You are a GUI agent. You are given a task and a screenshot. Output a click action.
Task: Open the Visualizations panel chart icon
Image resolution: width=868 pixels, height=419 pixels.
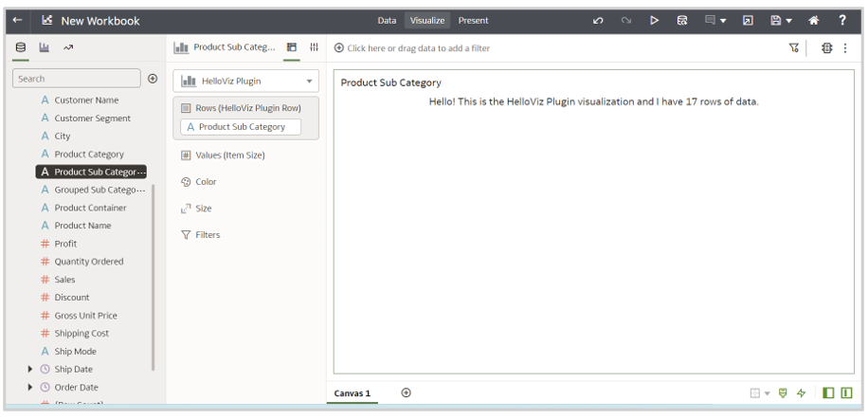[45, 47]
